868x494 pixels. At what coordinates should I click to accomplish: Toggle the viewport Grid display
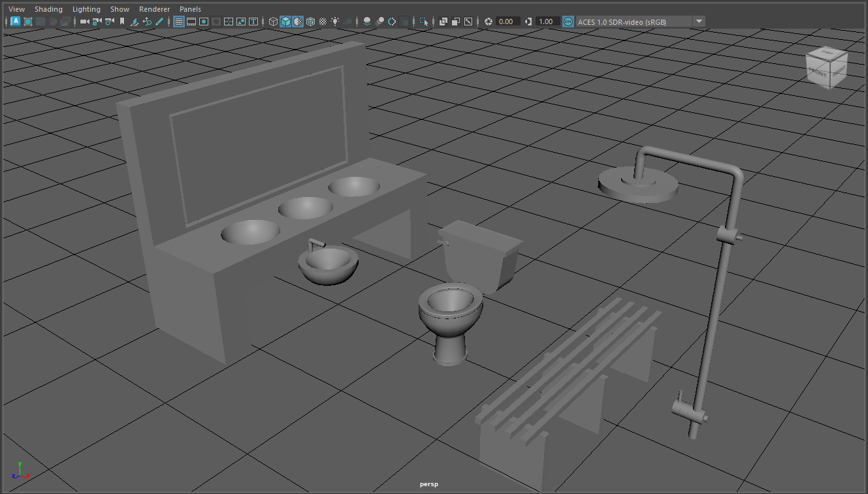click(178, 22)
